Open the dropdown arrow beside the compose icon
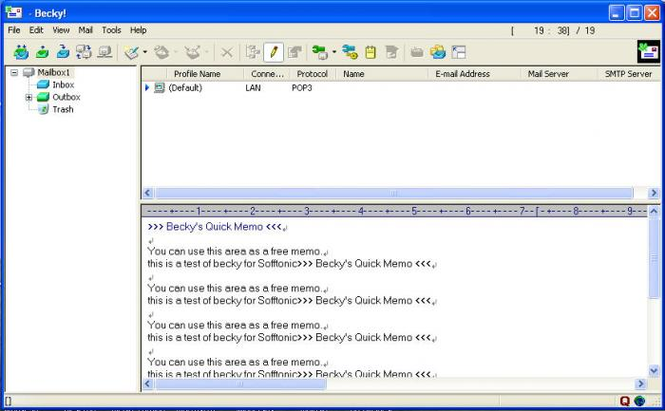Viewport: 665px width, 411px height. tap(145, 52)
